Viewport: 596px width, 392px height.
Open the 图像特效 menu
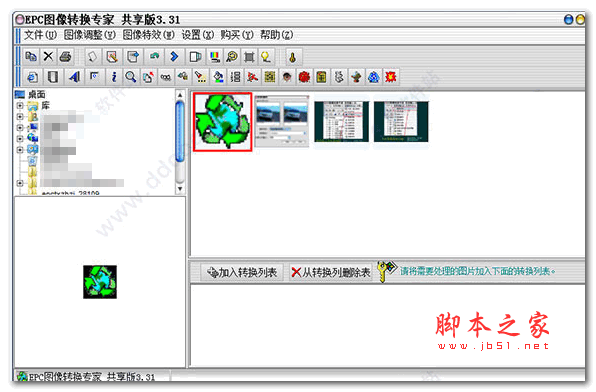(148, 35)
